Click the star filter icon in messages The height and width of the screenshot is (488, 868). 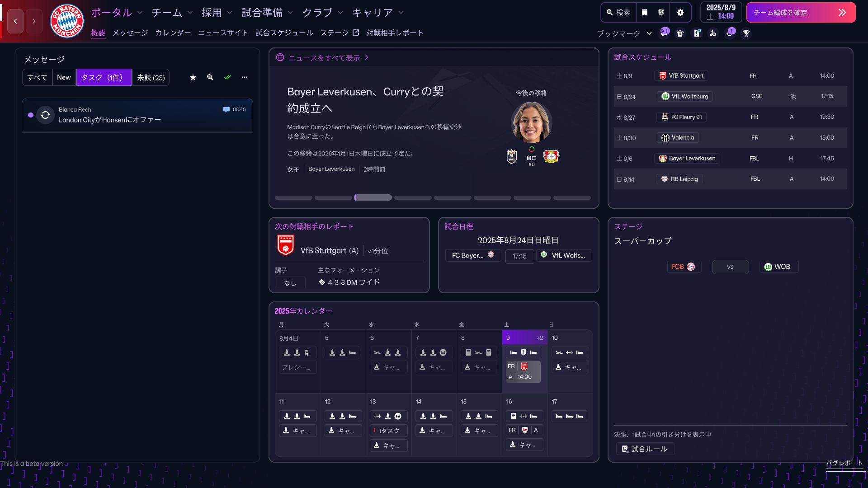click(x=193, y=77)
